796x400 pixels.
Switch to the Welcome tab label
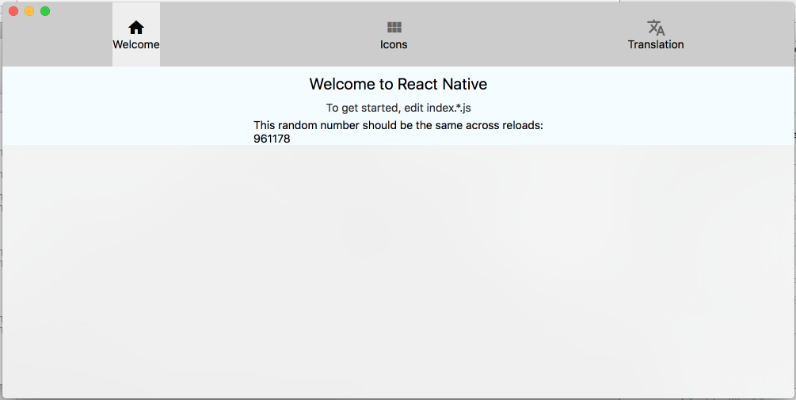[x=136, y=45]
